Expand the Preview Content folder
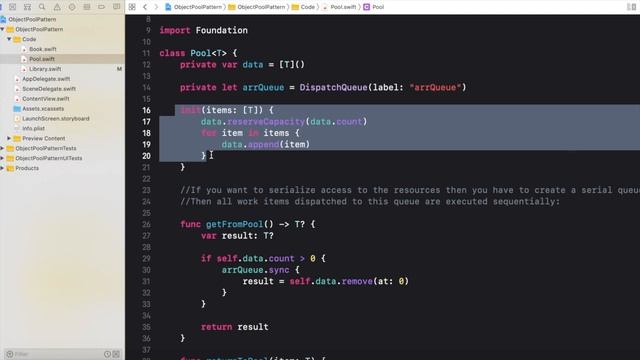Screen dimensions: 640x360 9,138
